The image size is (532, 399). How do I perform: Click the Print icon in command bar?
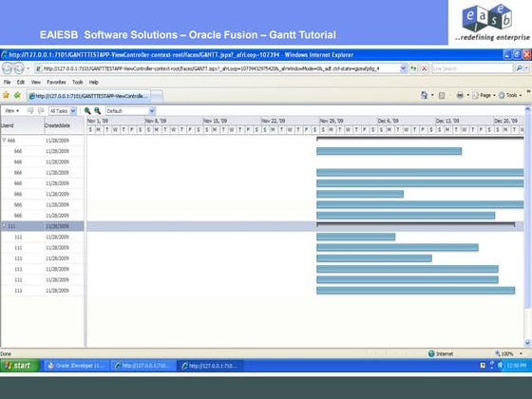pos(460,95)
